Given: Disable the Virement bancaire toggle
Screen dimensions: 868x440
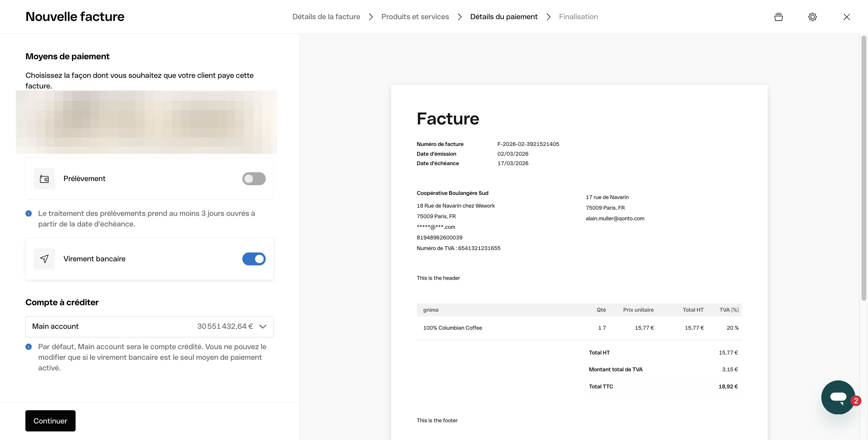Looking at the screenshot, I should point(254,259).
